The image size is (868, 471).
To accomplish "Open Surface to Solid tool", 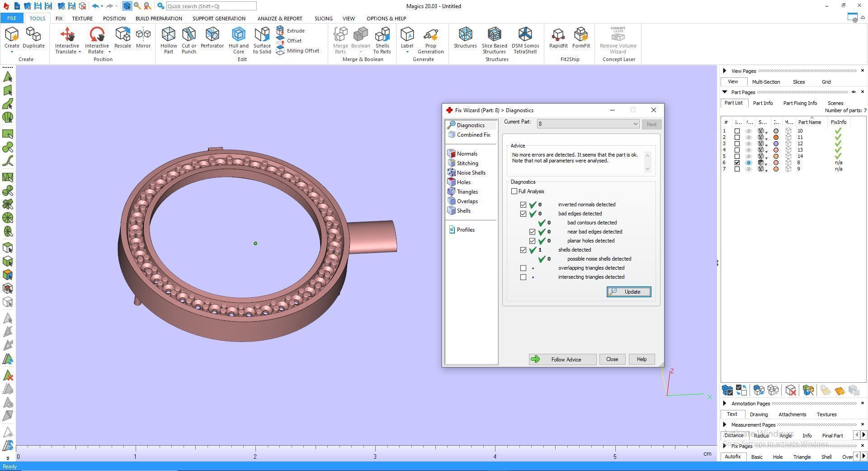I will (262, 40).
